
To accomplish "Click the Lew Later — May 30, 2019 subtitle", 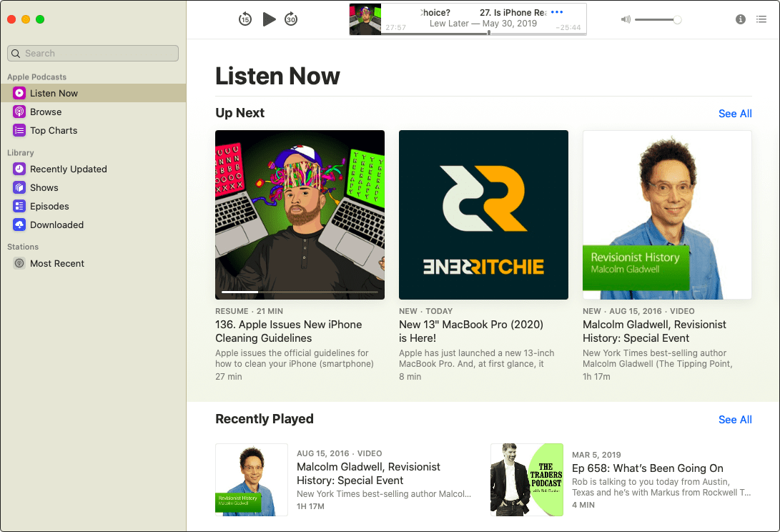I will coord(483,24).
